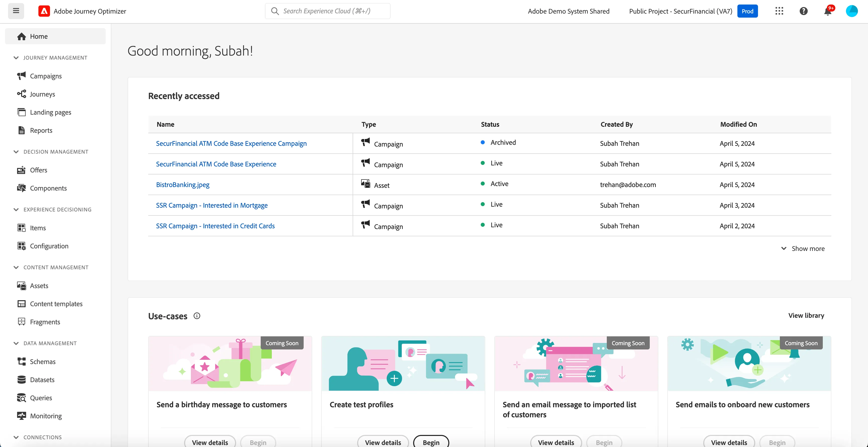Click the Configuration sidebar icon
868x447 pixels.
[21, 246]
